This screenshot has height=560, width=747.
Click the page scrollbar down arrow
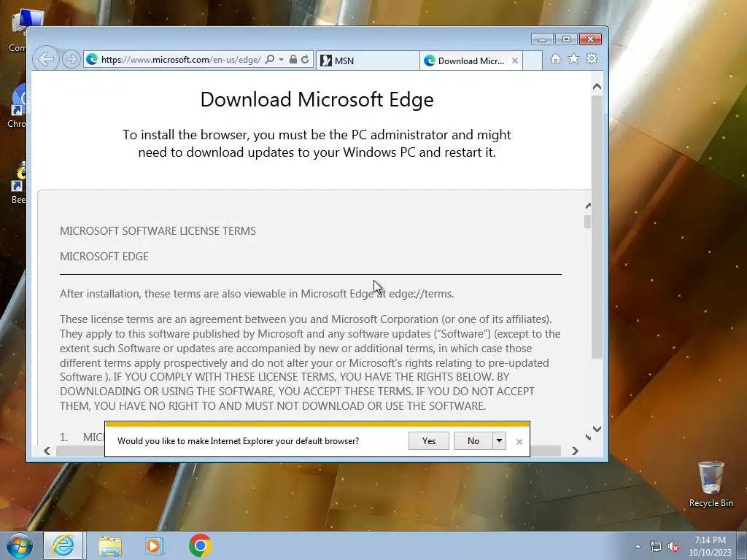click(597, 429)
